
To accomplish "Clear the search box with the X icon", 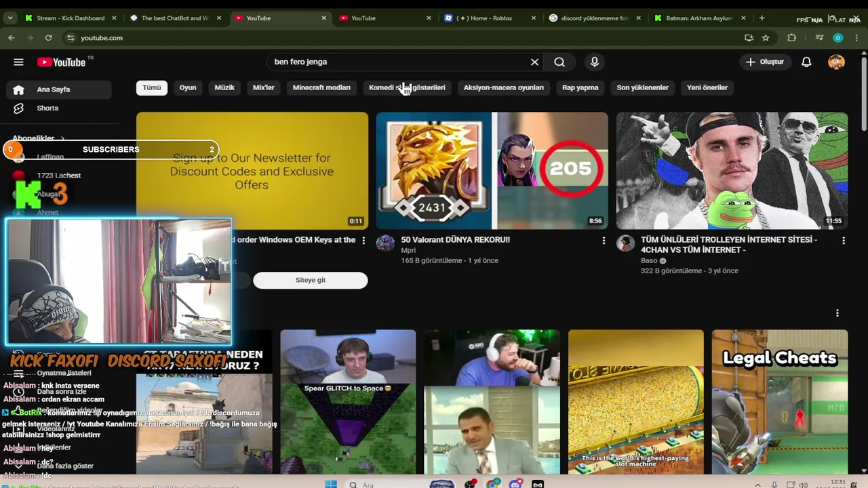I will [x=534, y=62].
